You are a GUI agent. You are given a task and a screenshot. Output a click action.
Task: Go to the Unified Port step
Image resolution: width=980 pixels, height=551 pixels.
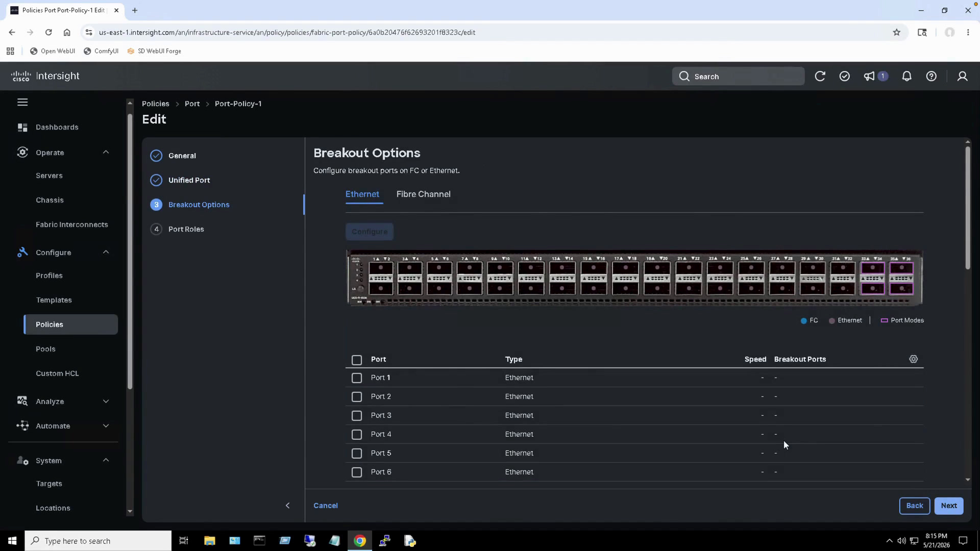(x=189, y=180)
